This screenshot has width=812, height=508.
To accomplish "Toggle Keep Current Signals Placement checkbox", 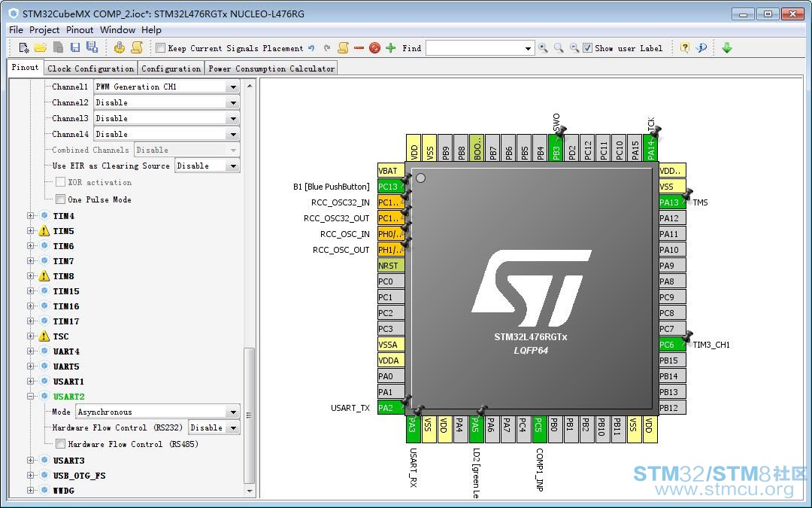I will [161, 48].
